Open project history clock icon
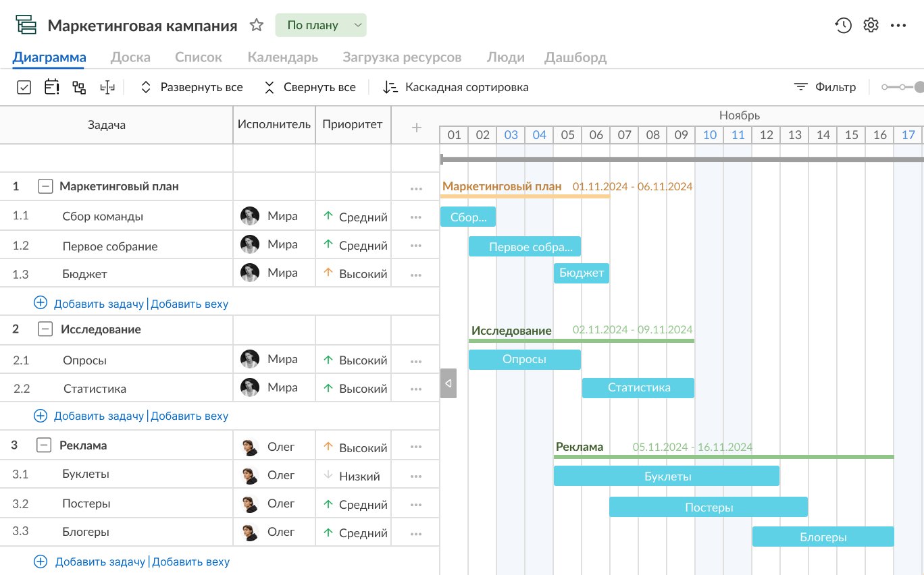The image size is (924, 575). point(843,26)
